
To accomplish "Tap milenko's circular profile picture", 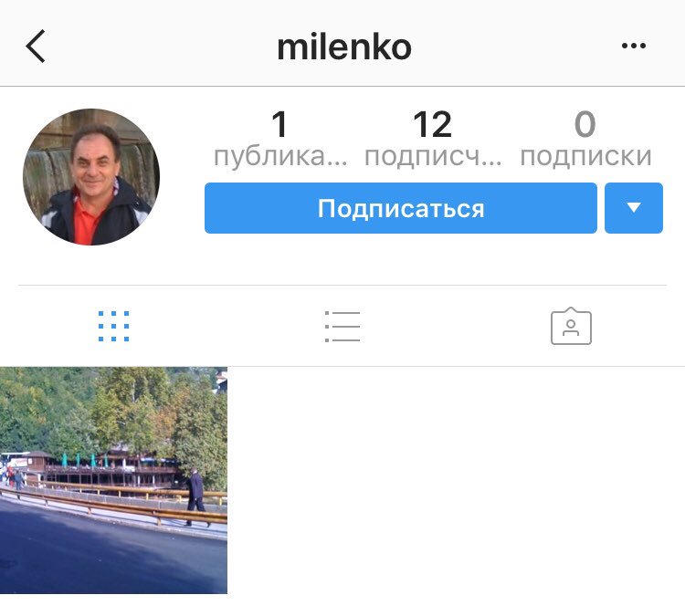I will (91, 177).
